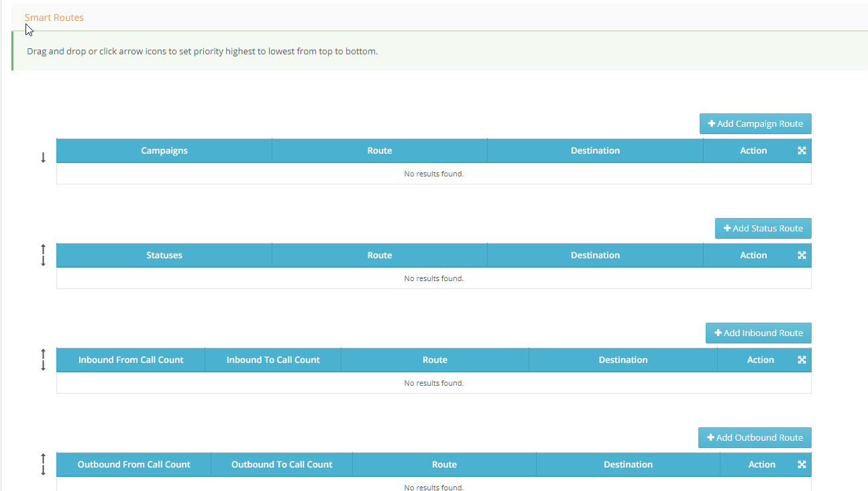The height and width of the screenshot is (491, 868).
Task: Click the down arrow beside the Outbound table
Action: pyautogui.click(x=43, y=470)
